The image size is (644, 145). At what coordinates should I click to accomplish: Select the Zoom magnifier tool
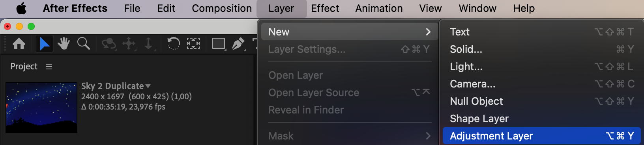coord(84,43)
